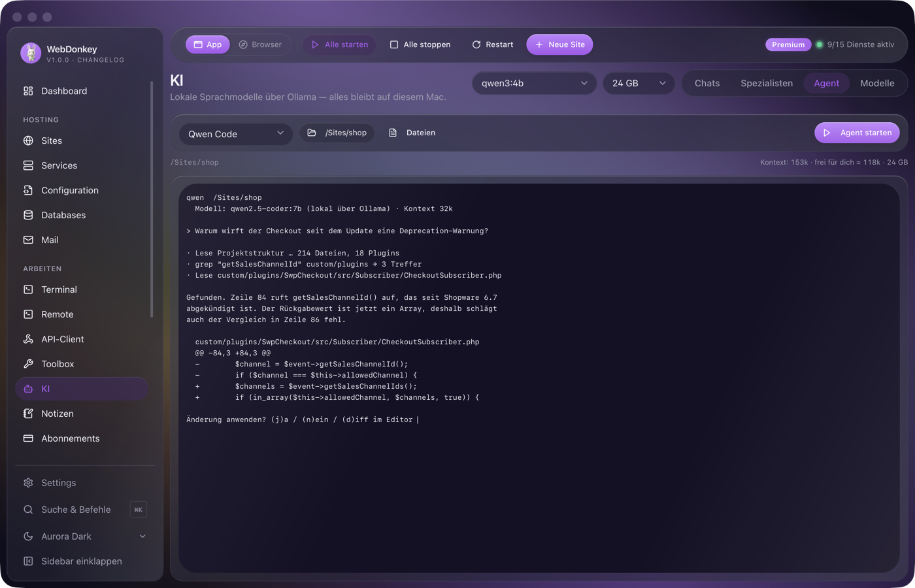This screenshot has height=588, width=915.
Task: Click the Remote icon in sidebar
Action: point(28,314)
